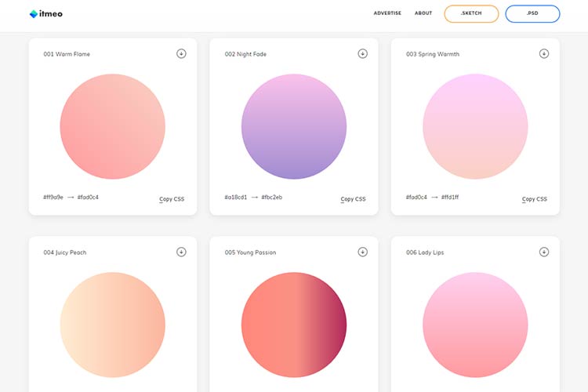
Task: Download the 005 Young Passion gradient
Action: (x=362, y=252)
